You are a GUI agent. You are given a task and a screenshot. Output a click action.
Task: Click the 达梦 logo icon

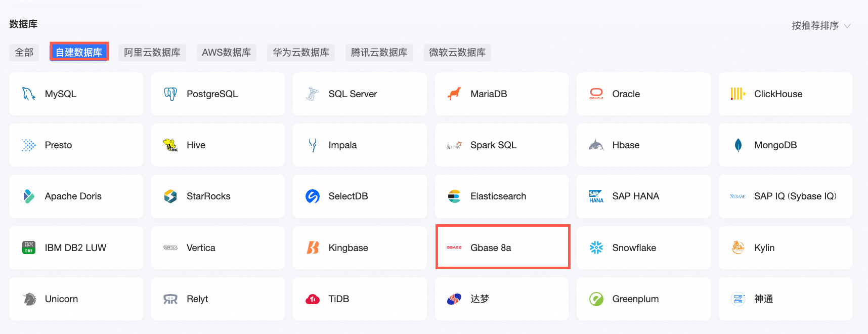(454, 299)
